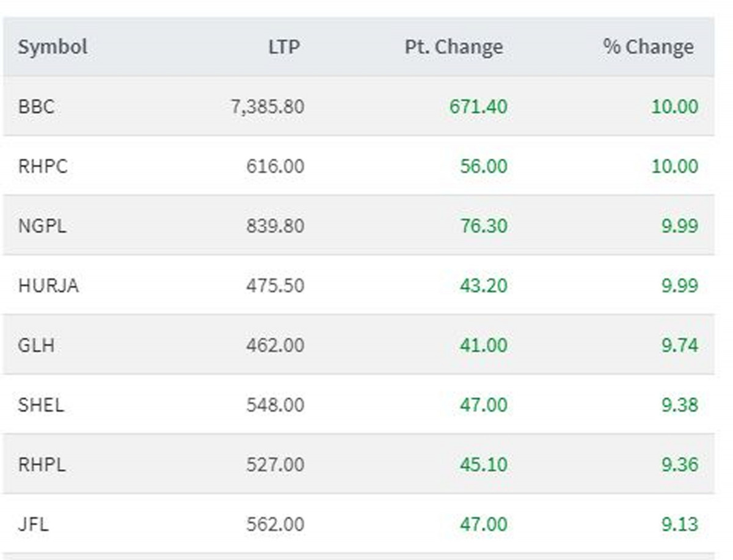
Task: Select the NGPL symbol link
Action: click(x=42, y=226)
